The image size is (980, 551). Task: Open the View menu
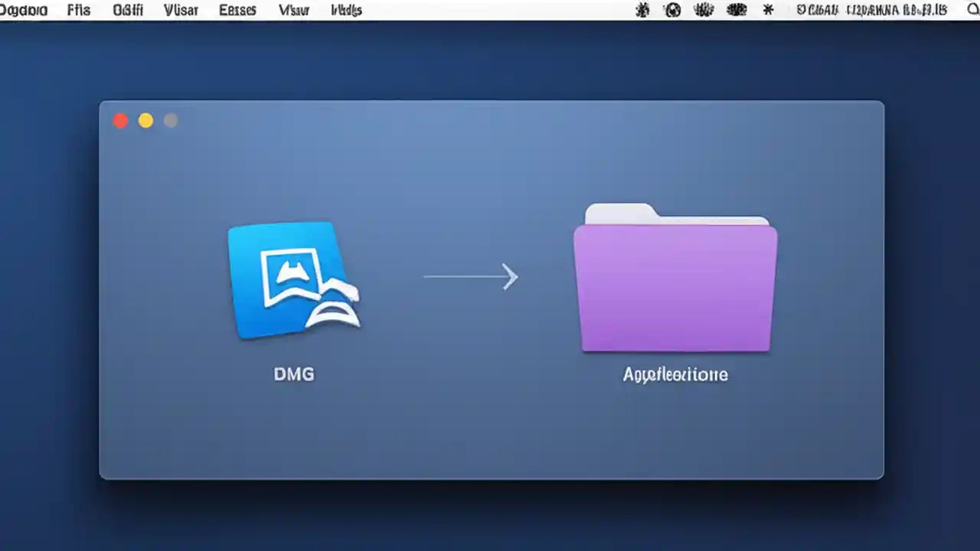pos(181,10)
